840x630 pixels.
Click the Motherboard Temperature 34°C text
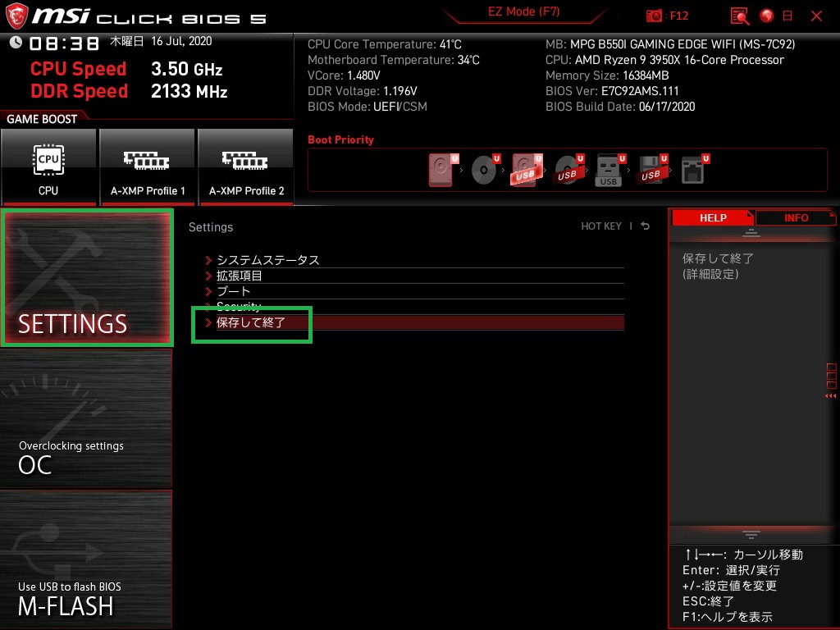[394, 60]
